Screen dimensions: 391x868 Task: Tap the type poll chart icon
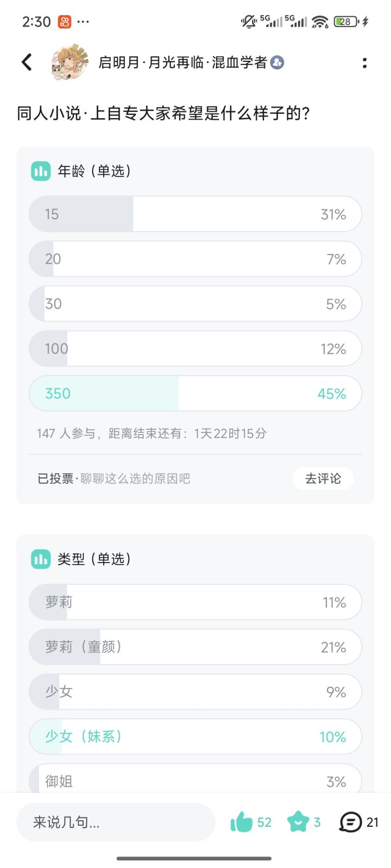pos(41,559)
